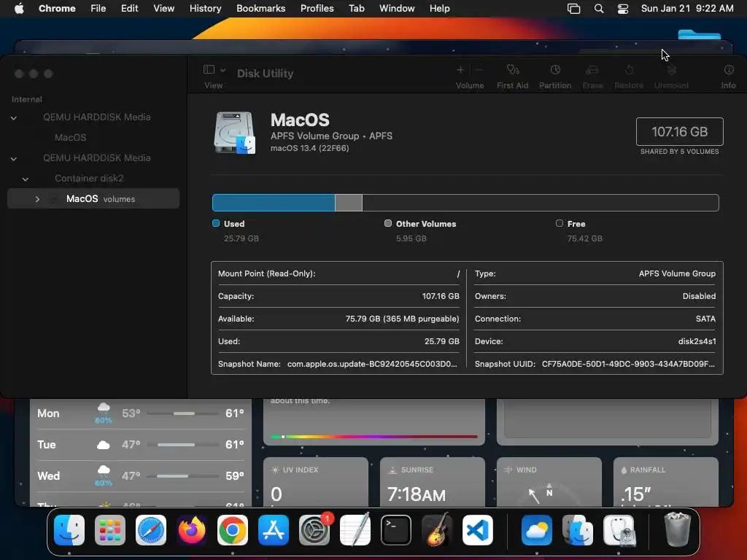Image resolution: width=747 pixels, height=560 pixels.
Task: Open the View sidebar options icon
Action: tap(209, 69)
